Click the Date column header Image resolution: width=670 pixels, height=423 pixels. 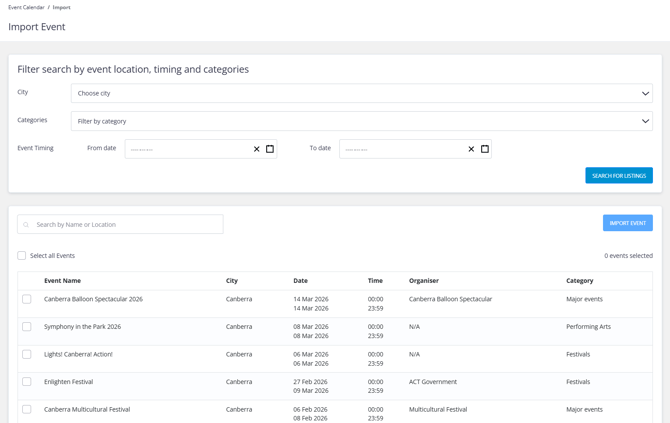[x=300, y=281]
